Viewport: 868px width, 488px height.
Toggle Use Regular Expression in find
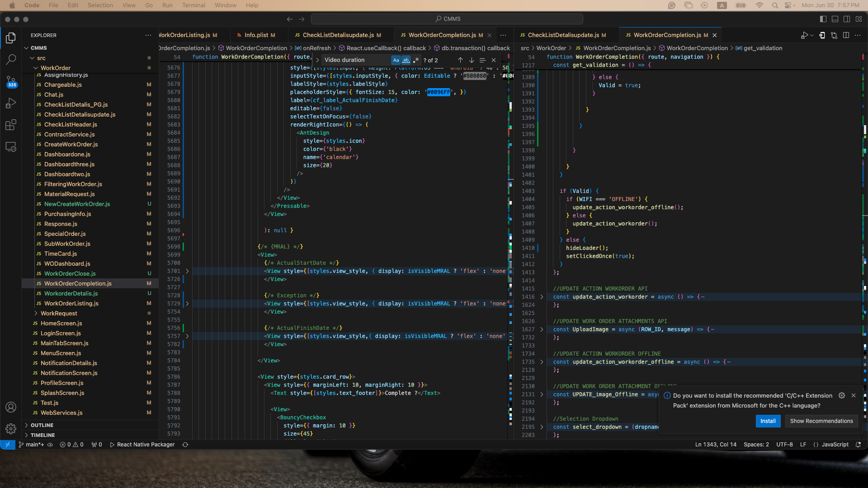(416, 60)
